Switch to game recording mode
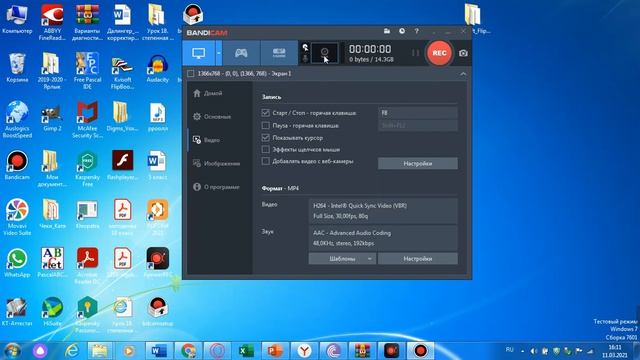Image resolution: width=640 pixels, height=360 pixels. tap(241, 53)
